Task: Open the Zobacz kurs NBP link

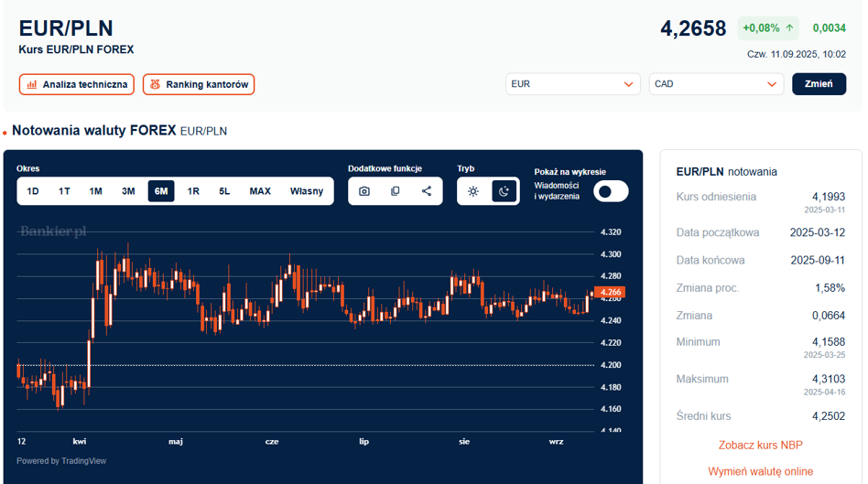Action: pyautogui.click(x=760, y=446)
